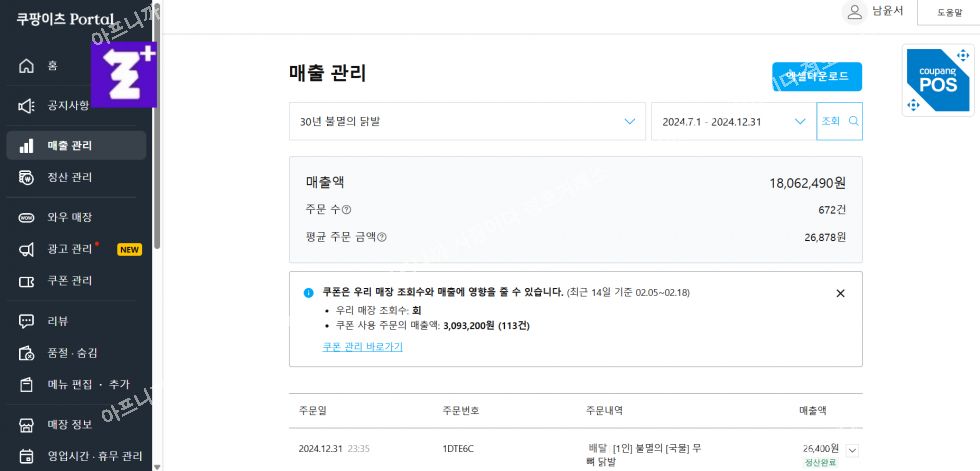Open the 매출 관리 menu item
The width and height of the screenshot is (980, 471).
[x=70, y=145]
